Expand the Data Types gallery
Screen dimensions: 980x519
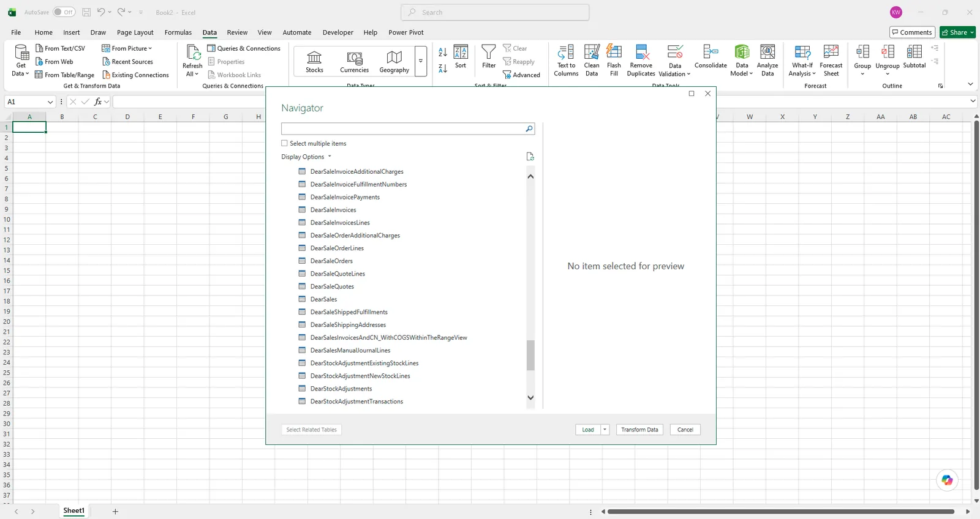pyautogui.click(x=421, y=61)
